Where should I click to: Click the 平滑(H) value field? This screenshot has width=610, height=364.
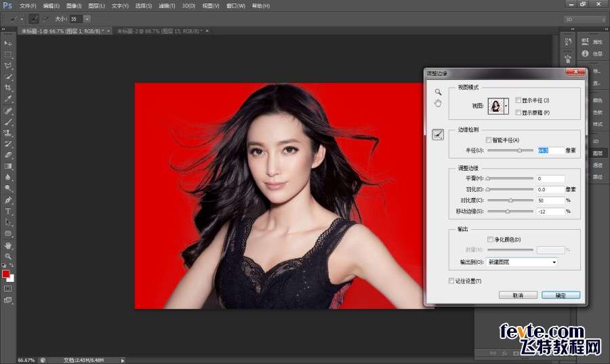click(550, 178)
